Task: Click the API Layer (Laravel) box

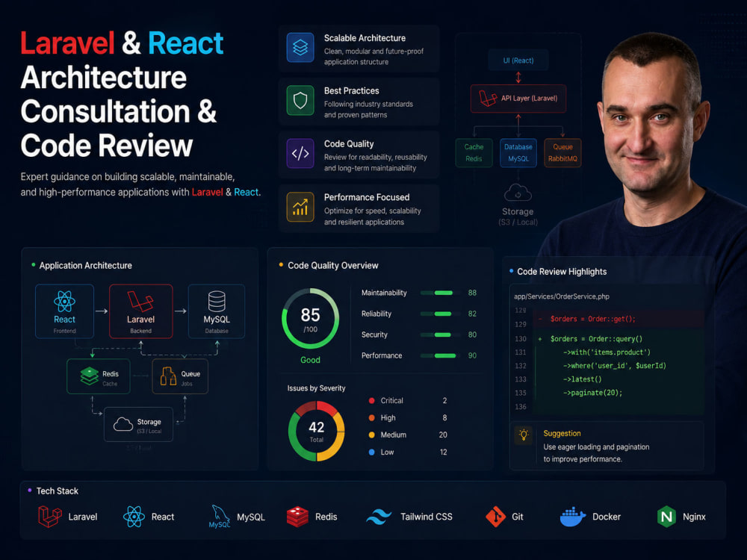Action: coord(518,99)
